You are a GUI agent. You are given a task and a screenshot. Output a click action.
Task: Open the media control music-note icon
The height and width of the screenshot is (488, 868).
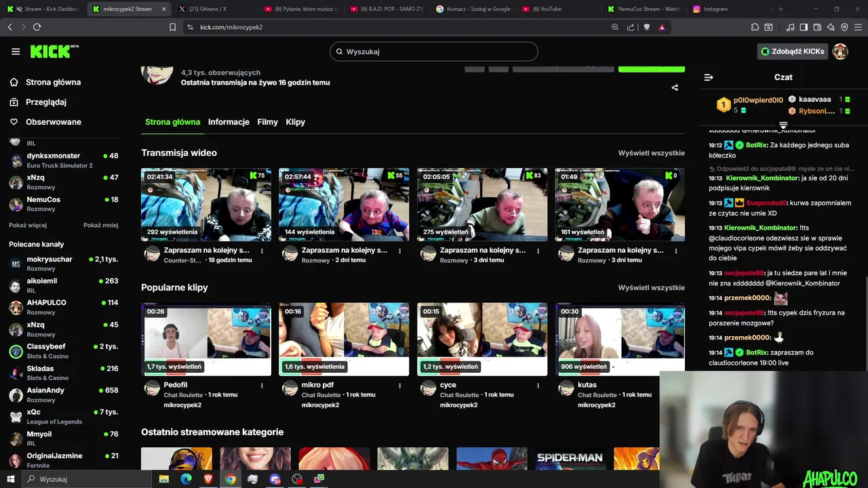tap(790, 27)
